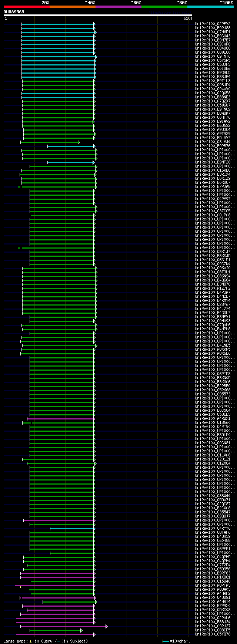The width and height of the screenshot is (237, 644).
Task: Click the '=100char.' scale legend
Action: click(x=176, y=641)
